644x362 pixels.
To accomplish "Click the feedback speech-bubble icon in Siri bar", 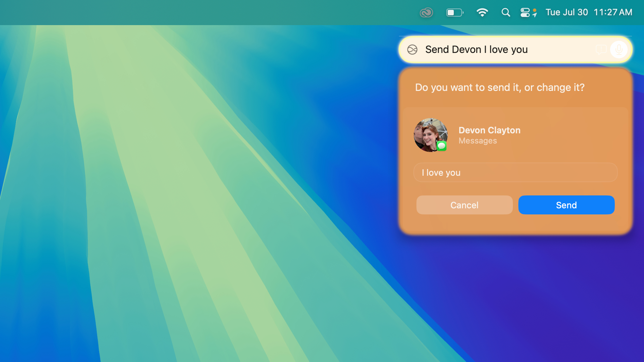I will [x=601, y=50].
